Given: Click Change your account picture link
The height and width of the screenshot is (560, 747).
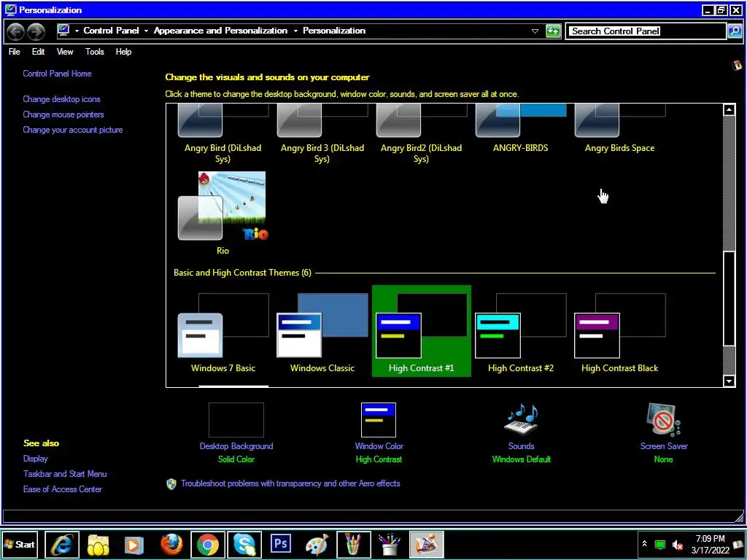Looking at the screenshot, I should tap(73, 130).
